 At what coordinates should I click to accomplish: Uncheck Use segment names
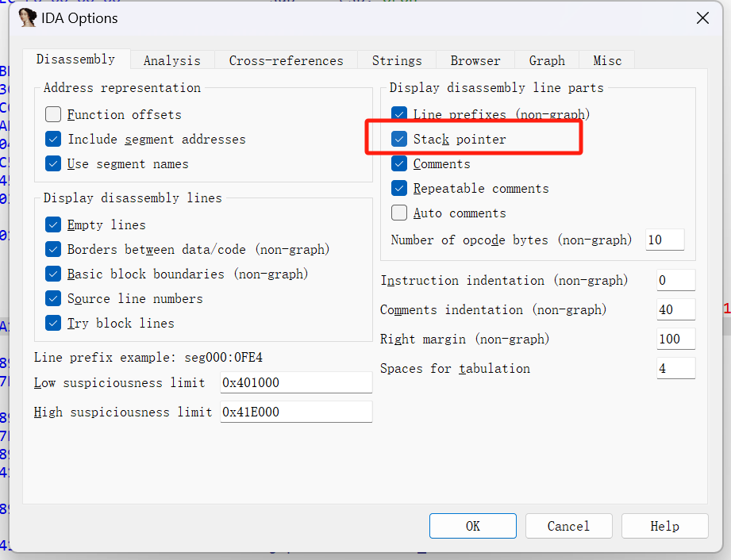(53, 163)
